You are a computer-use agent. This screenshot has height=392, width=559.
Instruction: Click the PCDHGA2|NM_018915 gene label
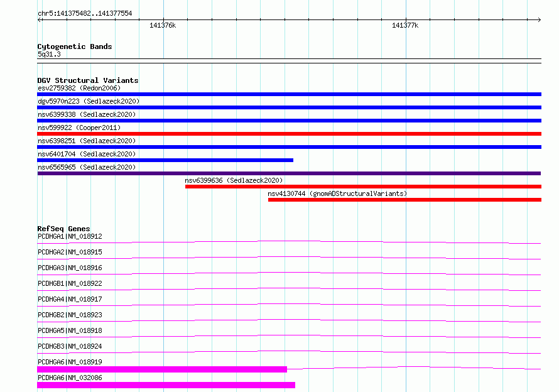click(70, 252)
